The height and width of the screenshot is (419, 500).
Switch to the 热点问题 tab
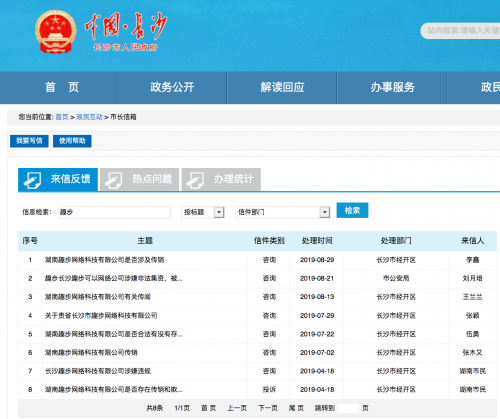(140, 179)
